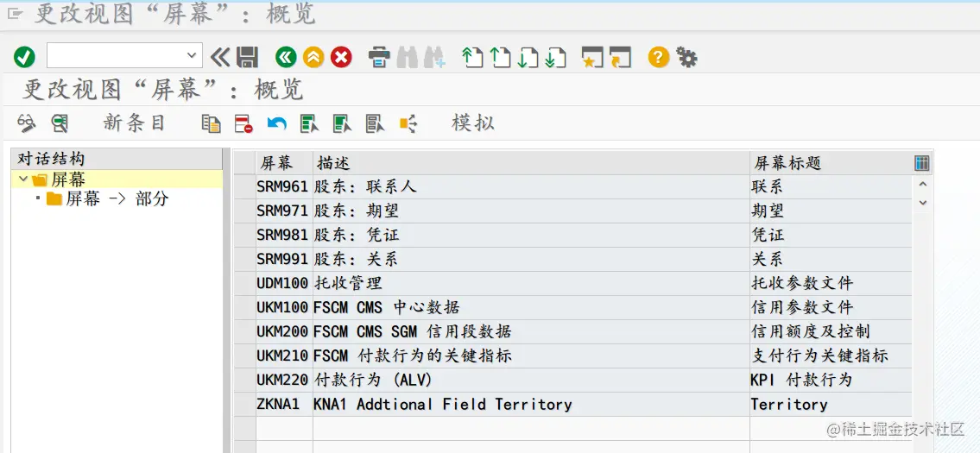Open the title bar menu icon
Viewport: 980px width, 453px height.
[x=15, y=14]
